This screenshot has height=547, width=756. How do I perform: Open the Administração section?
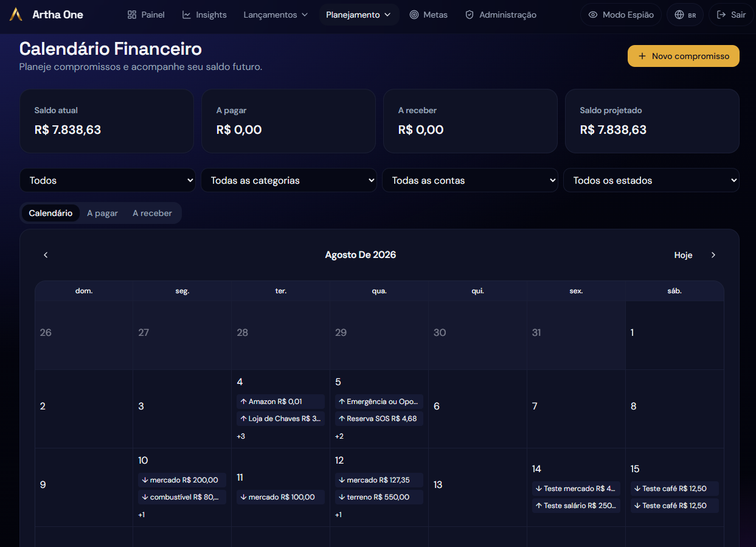(501, 15)
